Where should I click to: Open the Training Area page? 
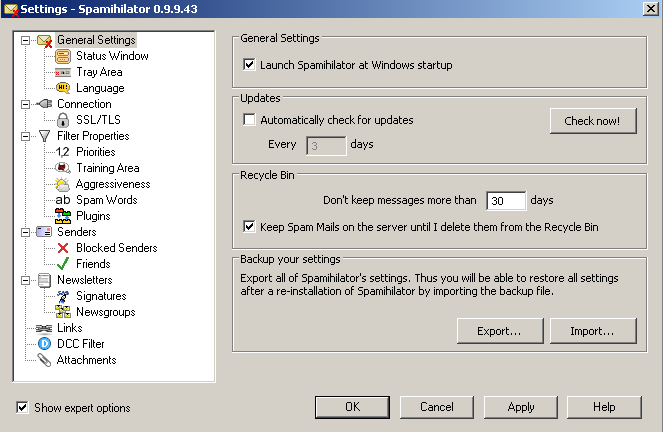coord(107,168)
